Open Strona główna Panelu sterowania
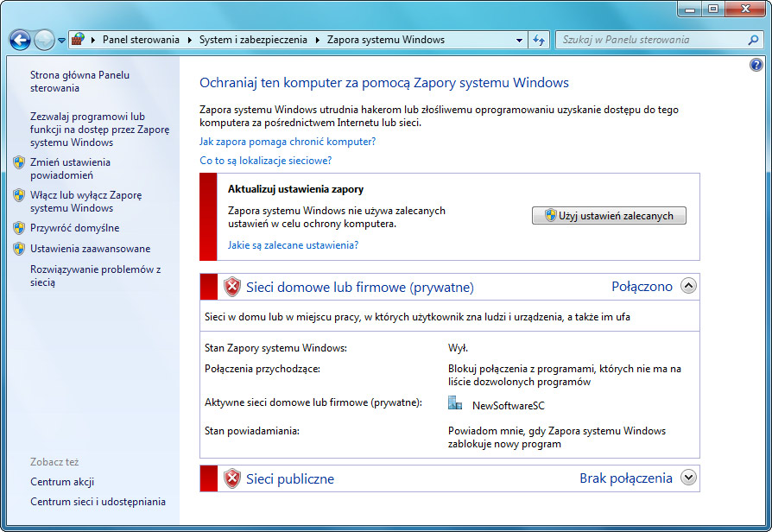Viewport: 772px width, 532px height. pos(79,81)
